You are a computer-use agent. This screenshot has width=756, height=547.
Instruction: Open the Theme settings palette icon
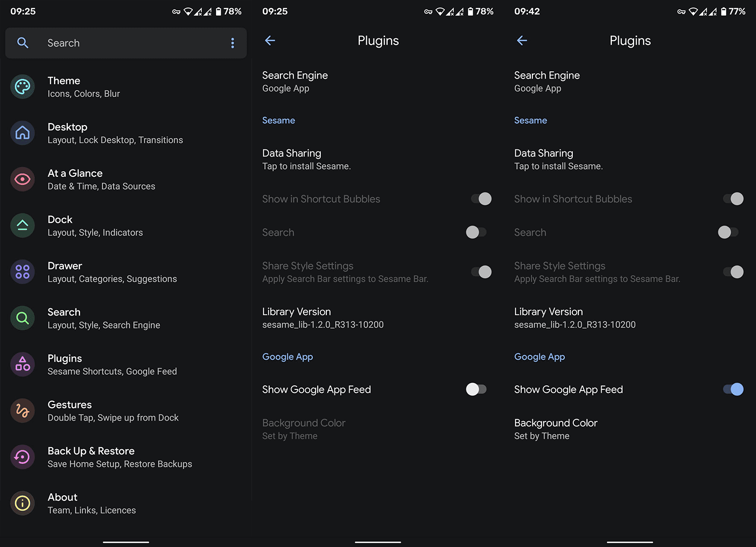click(x=22, y=87)
